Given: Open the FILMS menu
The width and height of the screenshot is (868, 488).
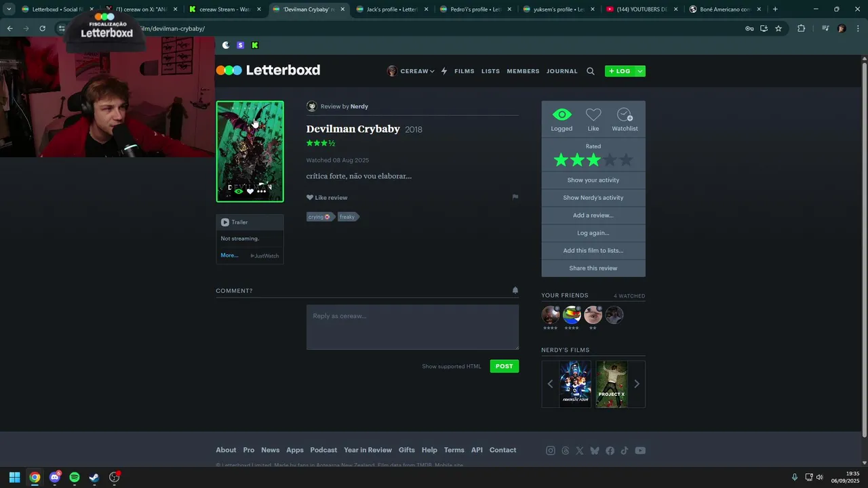Looking at the screenshot, I should (465, 71).
